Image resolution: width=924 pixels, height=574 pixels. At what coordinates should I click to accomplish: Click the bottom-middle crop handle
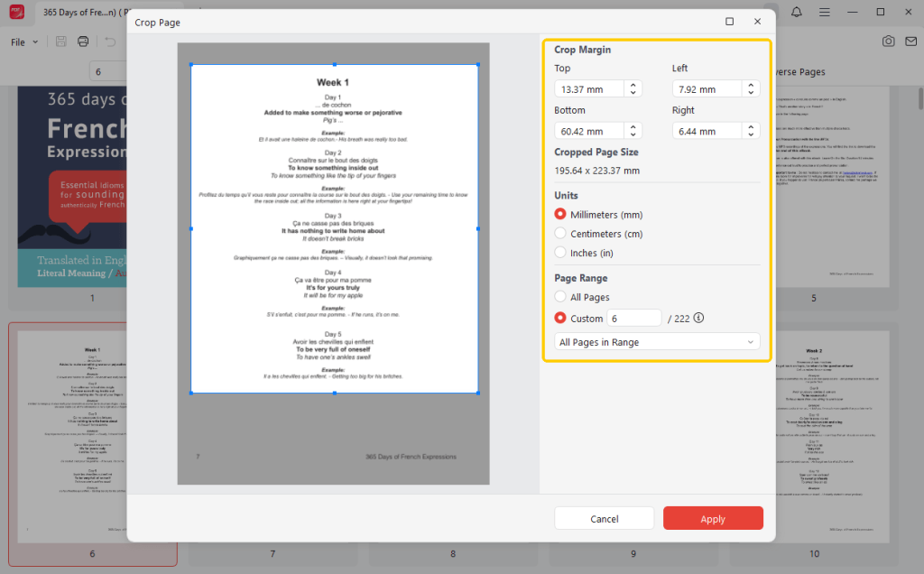click(335, 393)
